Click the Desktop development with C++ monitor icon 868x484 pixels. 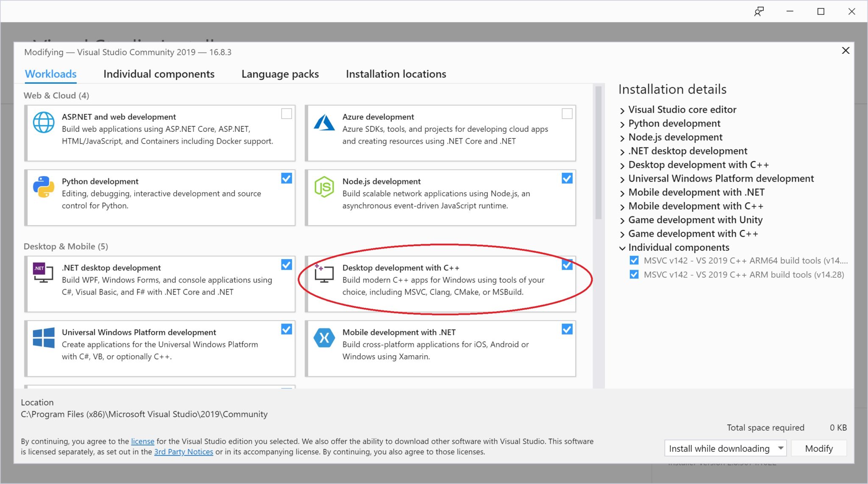(x=324, y=273)
